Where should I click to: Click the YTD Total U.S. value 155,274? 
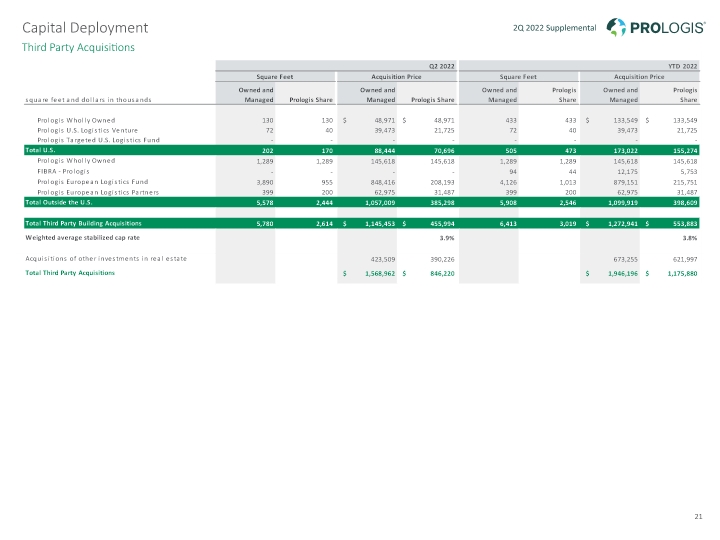tap(685, 151)
